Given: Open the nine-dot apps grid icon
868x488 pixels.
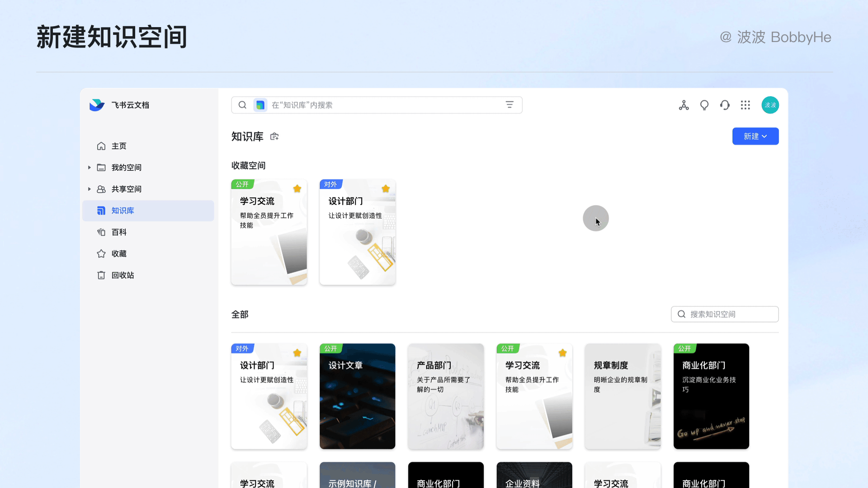Looking at the screenshot, I should (x=745, y=105).
